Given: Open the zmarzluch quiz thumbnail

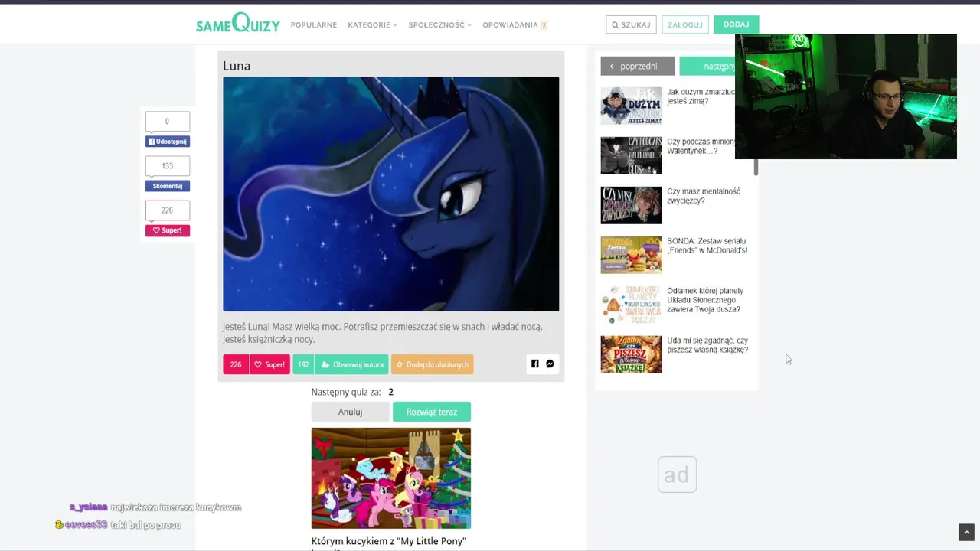Looking at the screenshot, I should point(631,106).
